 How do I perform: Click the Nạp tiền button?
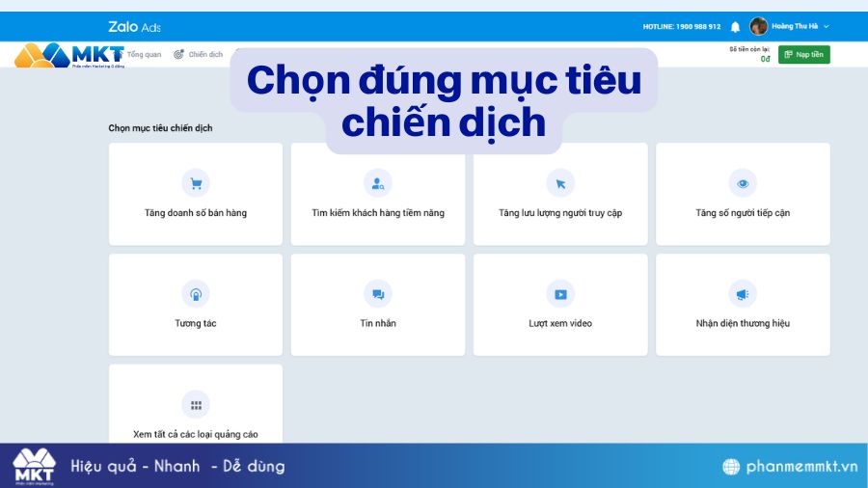[803, 54]
